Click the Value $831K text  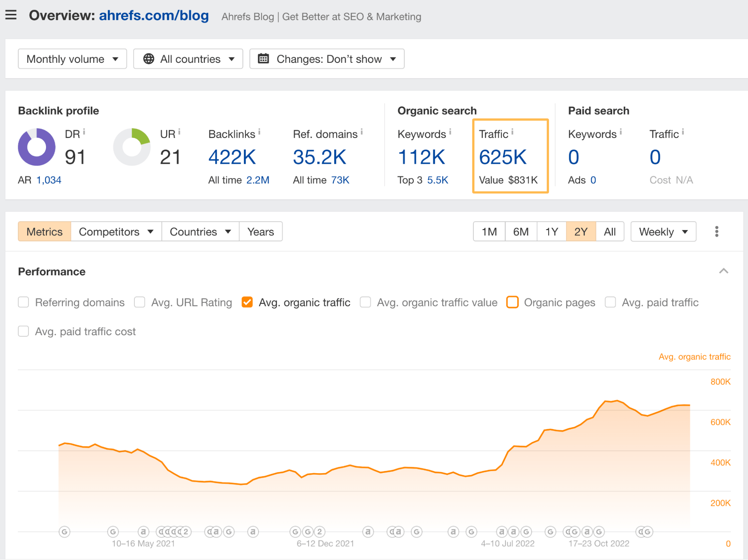[x=508, y=180]
